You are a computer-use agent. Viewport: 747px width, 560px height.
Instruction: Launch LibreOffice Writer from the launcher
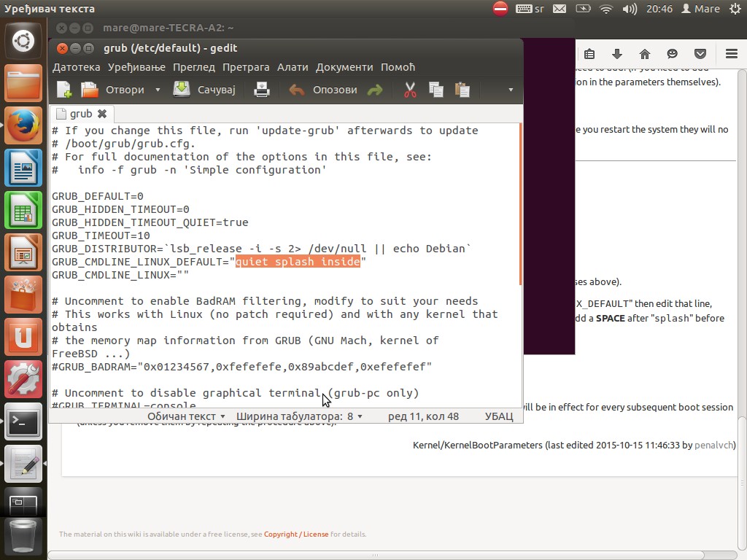point(23,168)
